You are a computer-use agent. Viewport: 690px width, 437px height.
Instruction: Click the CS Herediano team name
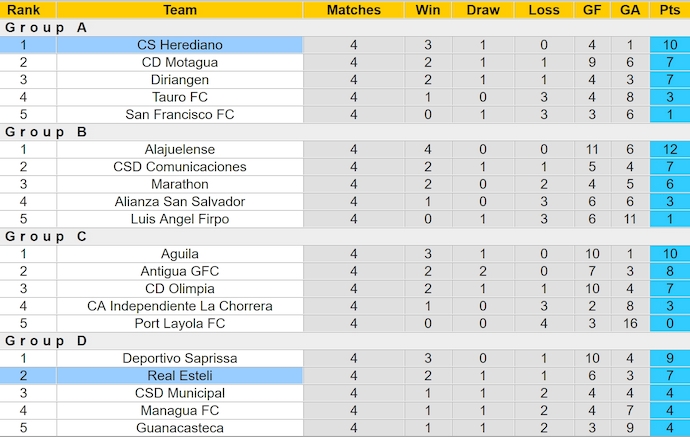pyautogui.click(x=180, y=45)
